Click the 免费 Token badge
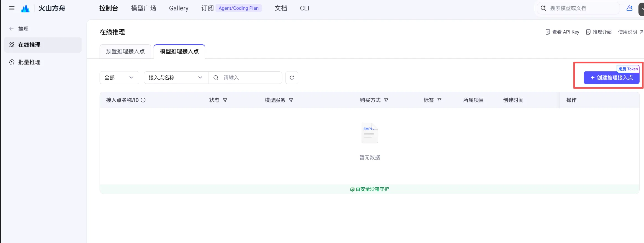This screenshot has height=243, width=644. (628, 69)
